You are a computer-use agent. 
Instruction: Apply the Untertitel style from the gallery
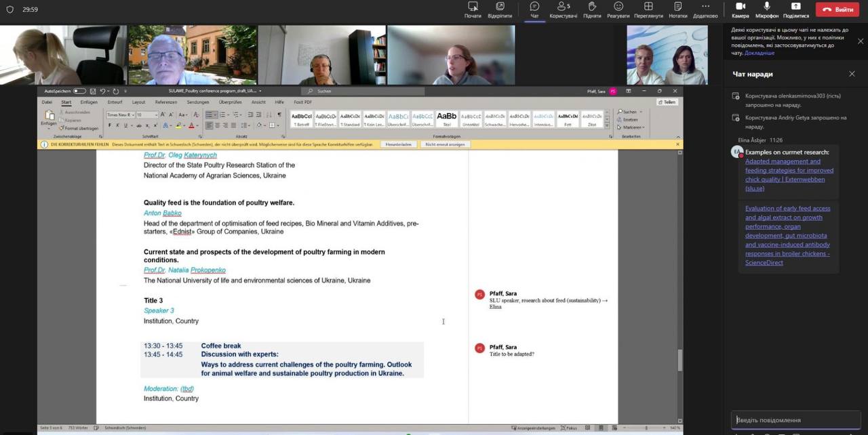pyautogui.click(x=471, y=119)
